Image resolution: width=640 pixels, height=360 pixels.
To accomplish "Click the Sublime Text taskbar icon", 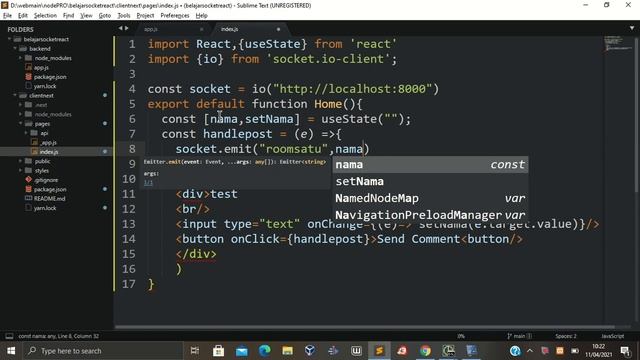I will (x=379, y=351).
